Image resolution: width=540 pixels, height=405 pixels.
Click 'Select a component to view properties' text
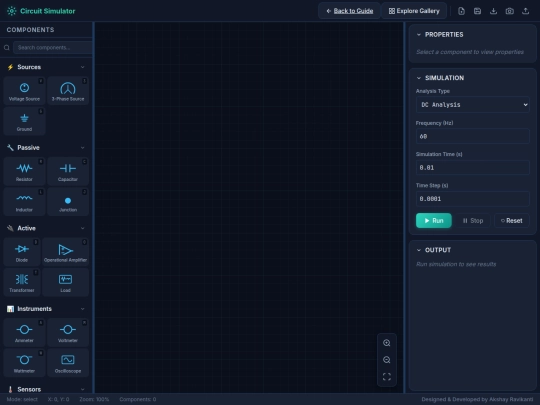click(x=470, y=52)
